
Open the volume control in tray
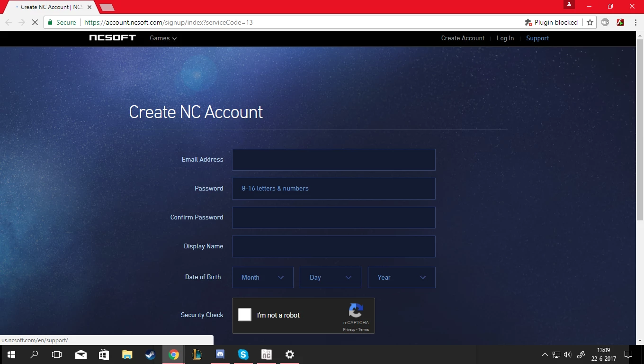568,355
